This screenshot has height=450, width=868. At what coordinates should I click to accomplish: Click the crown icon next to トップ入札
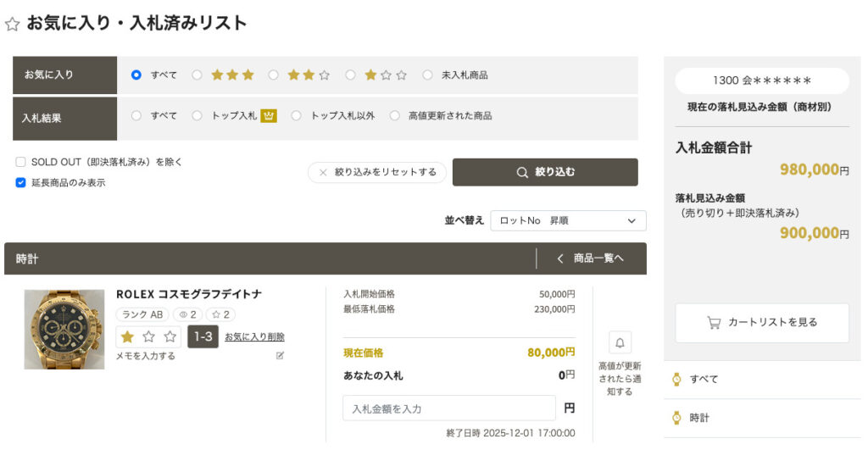pyautogui.click(x=269, y=115)
